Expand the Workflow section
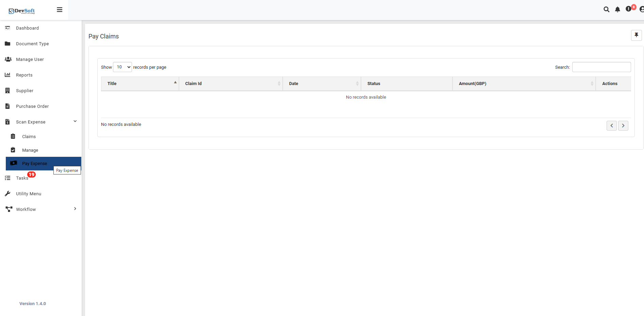The height and width of the screenshot is (316, 644). 75,209
